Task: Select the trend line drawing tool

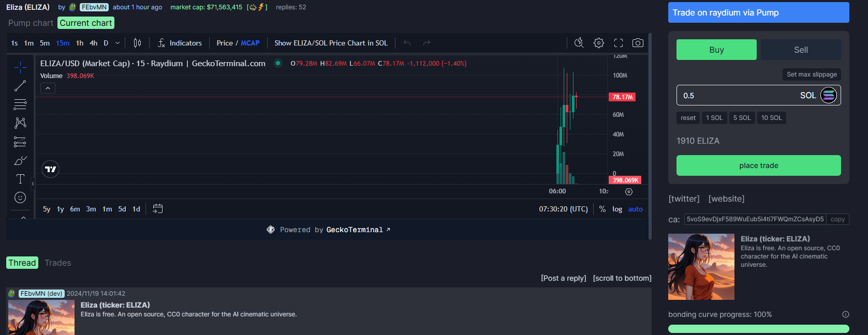Action: (x=20, y=86)
